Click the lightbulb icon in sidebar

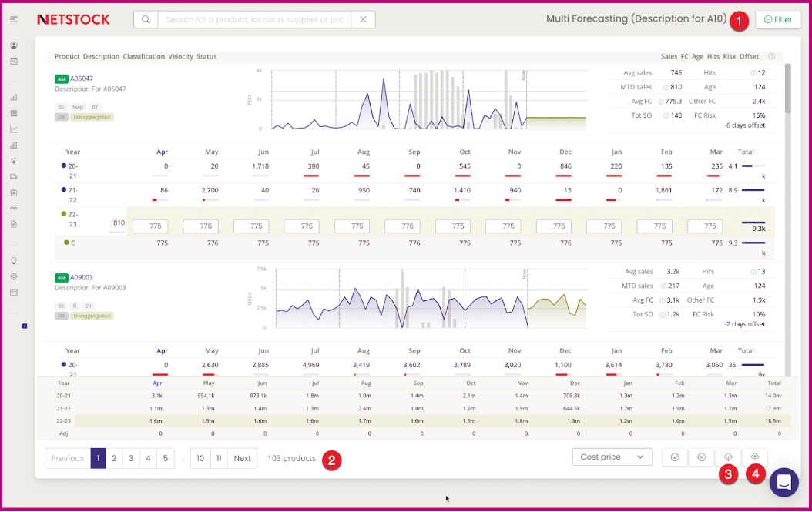point(14,260)
